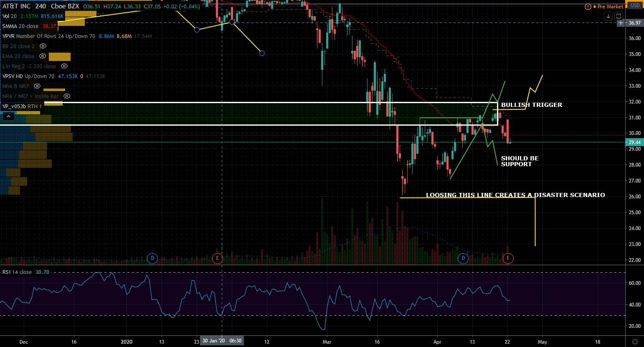644x347 pixels.
Task: Click the 26.00 price scale label
Action: pyautogui.click(x=634, y=197)
